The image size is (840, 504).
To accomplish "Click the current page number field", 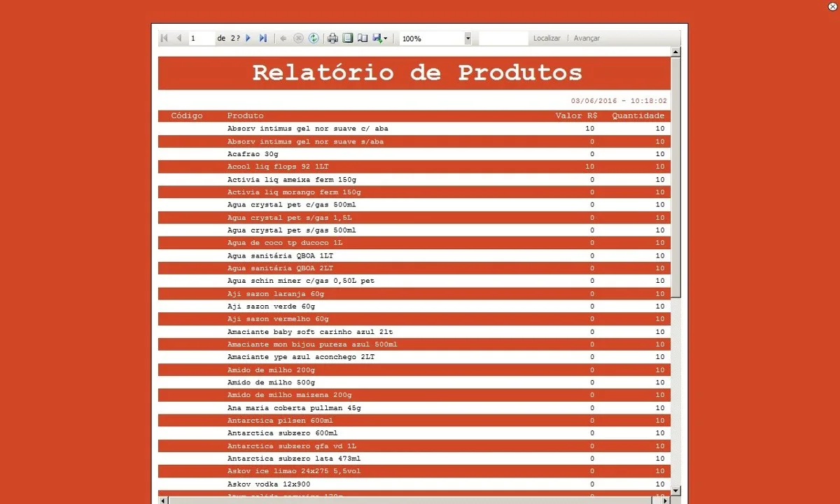I will pos(202,38).
